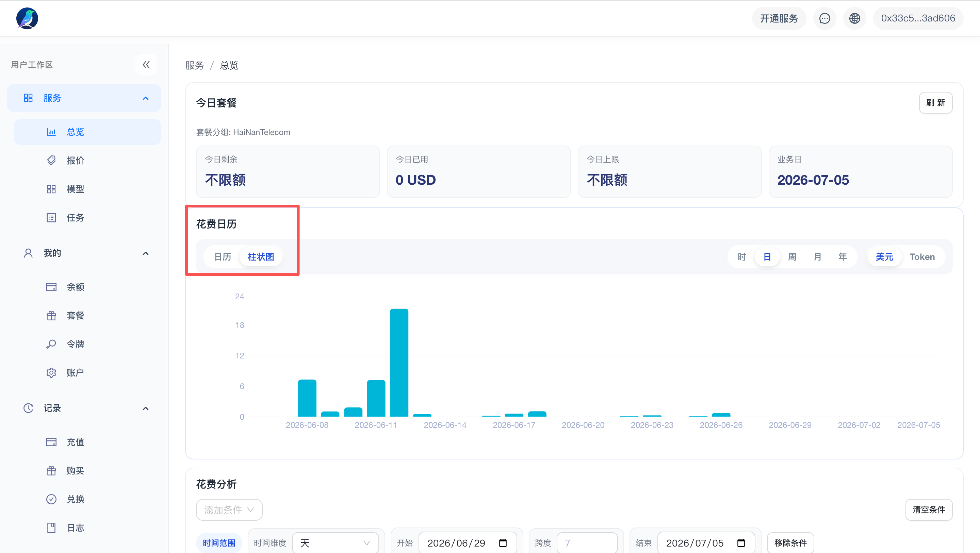Open 兑换 check-circle icon item
The height and width of the screenshot is (553, 980).
pyautogui.click(x=87, y=499)
